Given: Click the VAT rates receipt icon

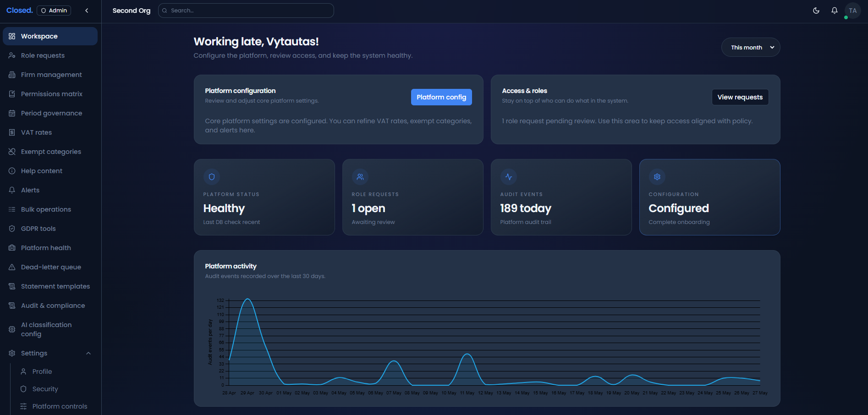Looking at the screenshot, I should point(12,132).
